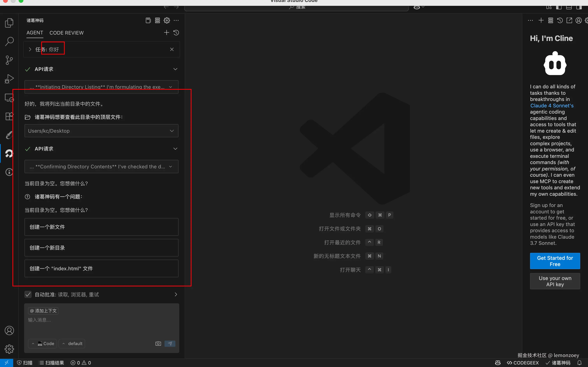Open the Run and Debug view icon

click(9, 79)
